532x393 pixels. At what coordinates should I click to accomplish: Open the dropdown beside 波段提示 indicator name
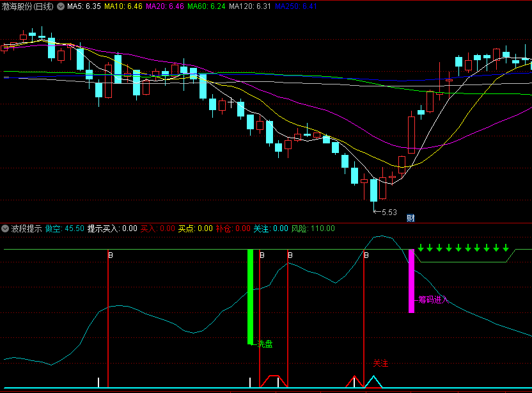[x=5, y=229]
